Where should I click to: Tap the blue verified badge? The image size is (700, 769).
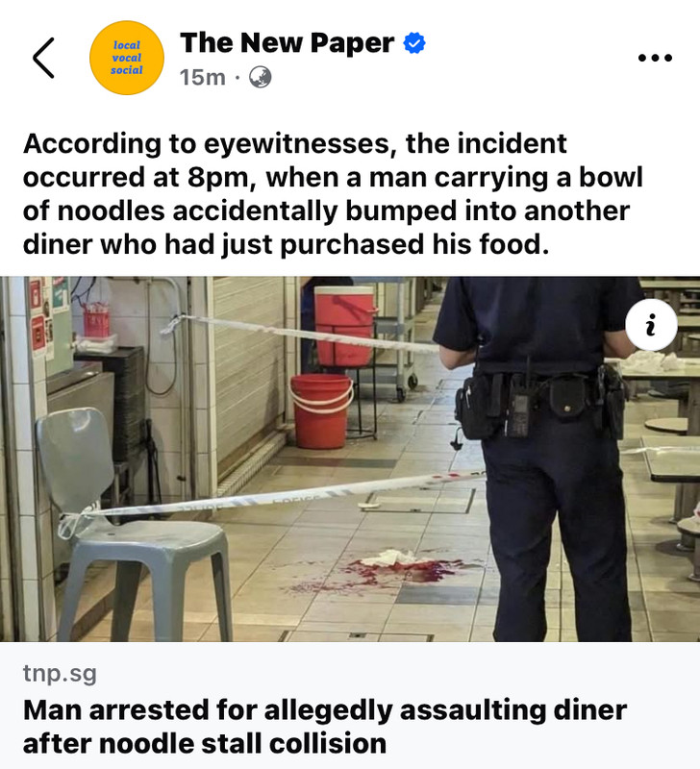[414, 43]
